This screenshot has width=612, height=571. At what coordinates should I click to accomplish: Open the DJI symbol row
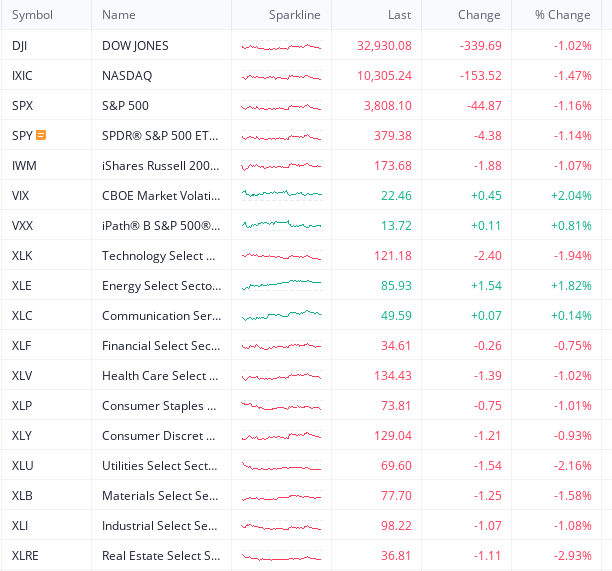click(x=20, y=46)
